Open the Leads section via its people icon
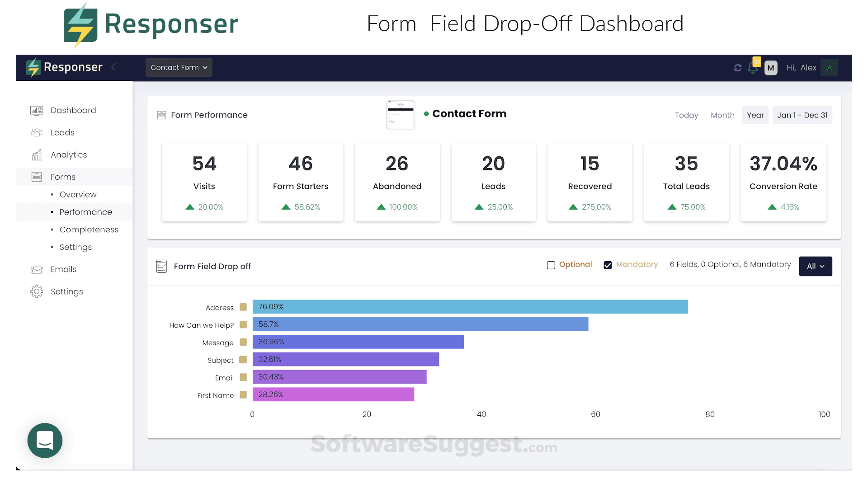 (36, 132)
